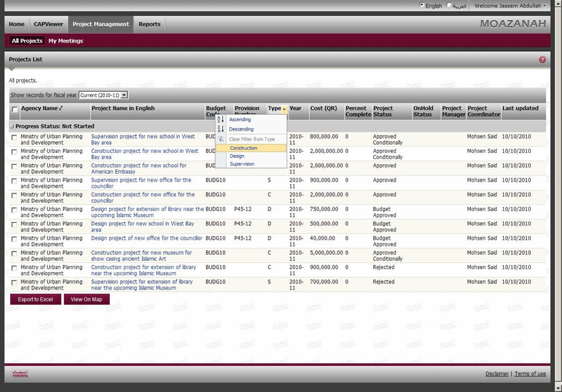Click the Descending sort icon

point(220,129)
